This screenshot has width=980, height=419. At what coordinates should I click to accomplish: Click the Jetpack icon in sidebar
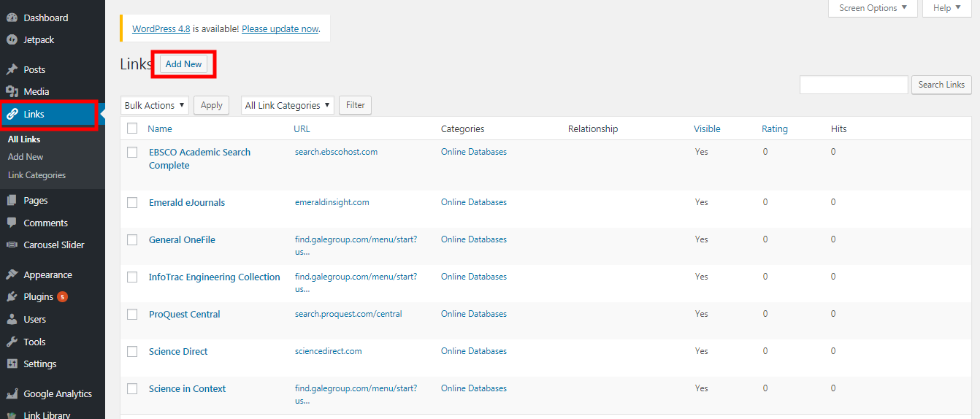[12, 39]
